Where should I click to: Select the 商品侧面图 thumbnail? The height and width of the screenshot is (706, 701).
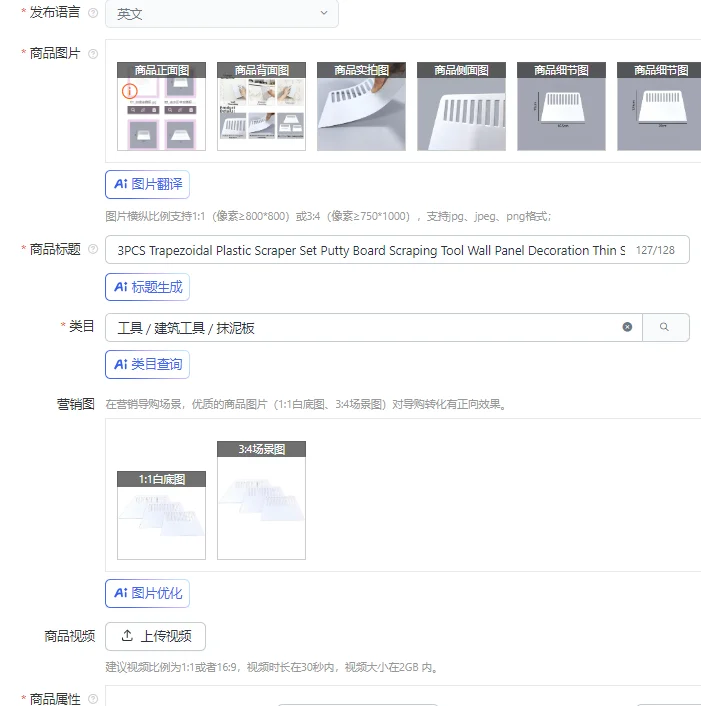coord(461,106)
